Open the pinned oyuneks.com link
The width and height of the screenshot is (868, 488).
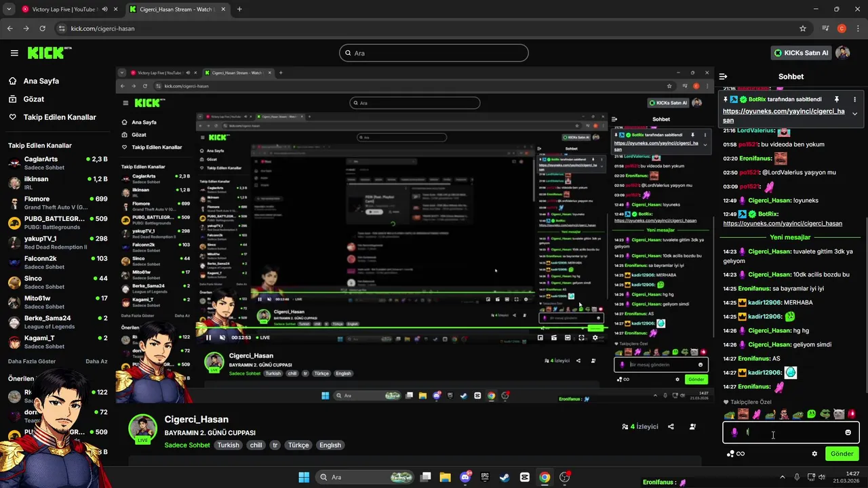(x=784, y=115)
